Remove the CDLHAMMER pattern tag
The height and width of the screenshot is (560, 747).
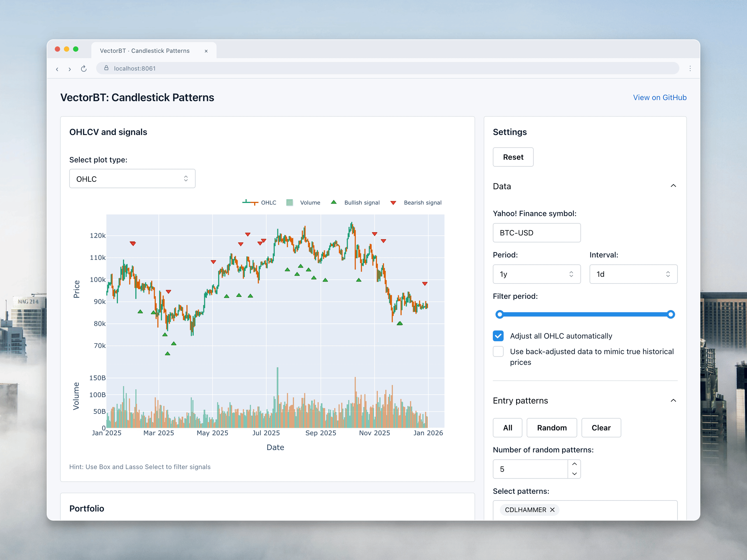[552, 510]
